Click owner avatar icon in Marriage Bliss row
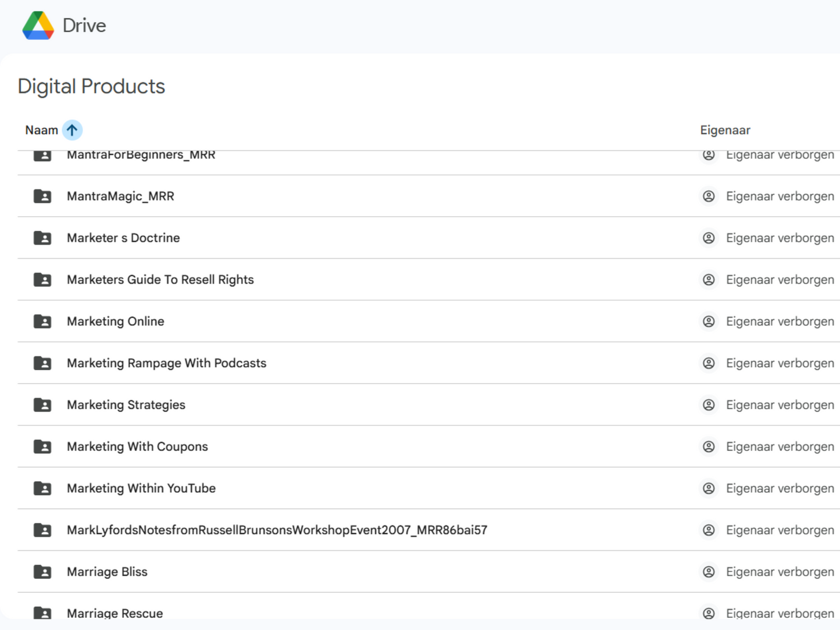Screen dimensions: 840x630 tap(709, 572)
